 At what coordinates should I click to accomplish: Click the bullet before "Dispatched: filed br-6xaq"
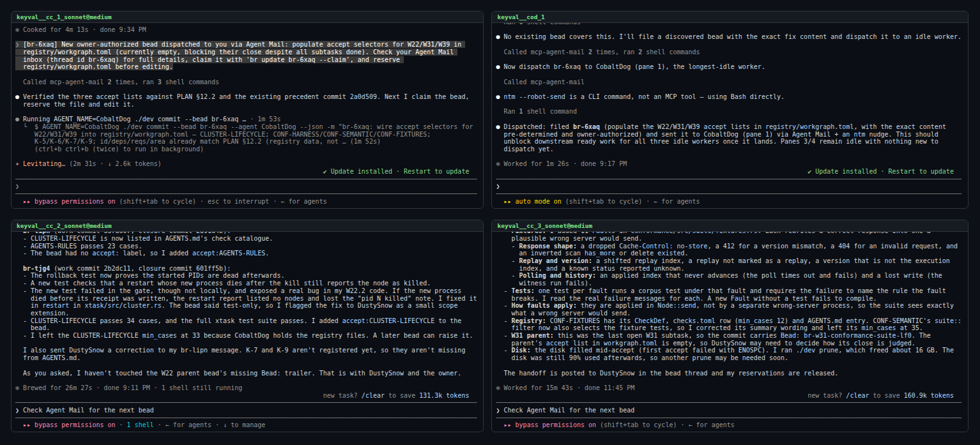pyautogui.click(x=498, y=126)
